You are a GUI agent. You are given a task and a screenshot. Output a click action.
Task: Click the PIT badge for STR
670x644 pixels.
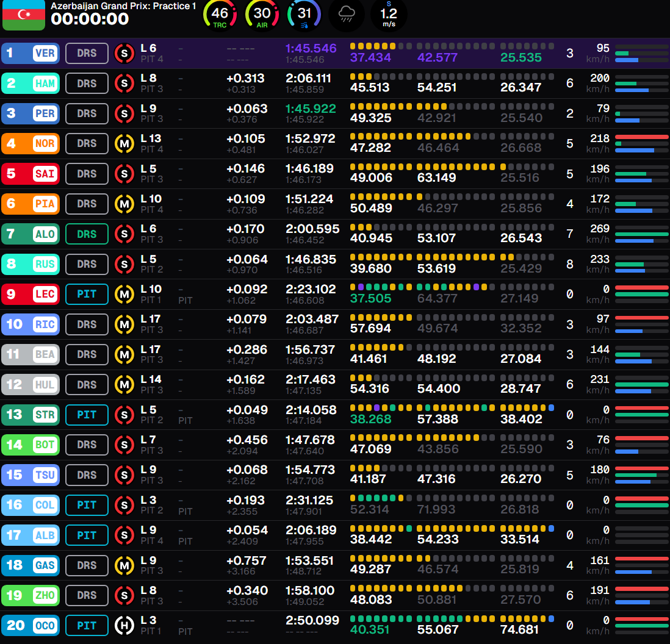[87, 415]
